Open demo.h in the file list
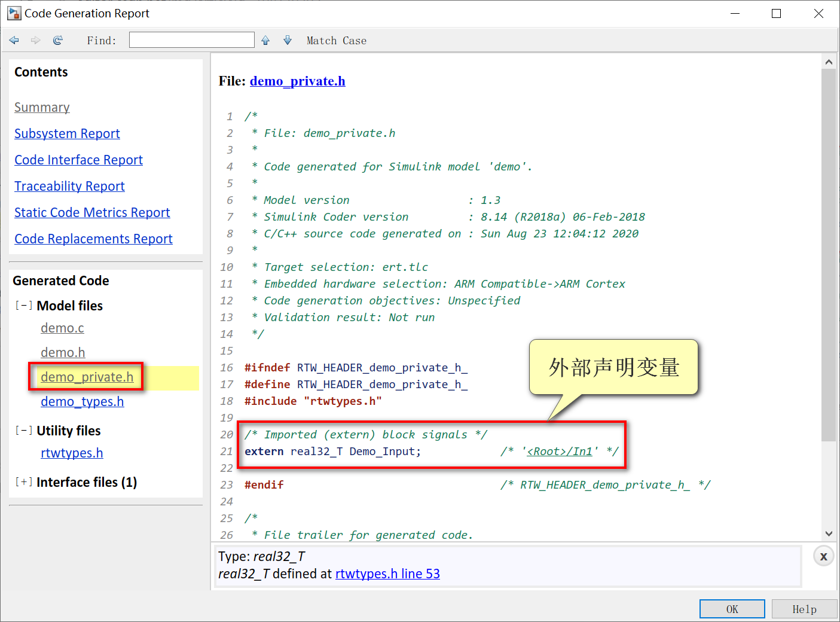 (63, 352)
